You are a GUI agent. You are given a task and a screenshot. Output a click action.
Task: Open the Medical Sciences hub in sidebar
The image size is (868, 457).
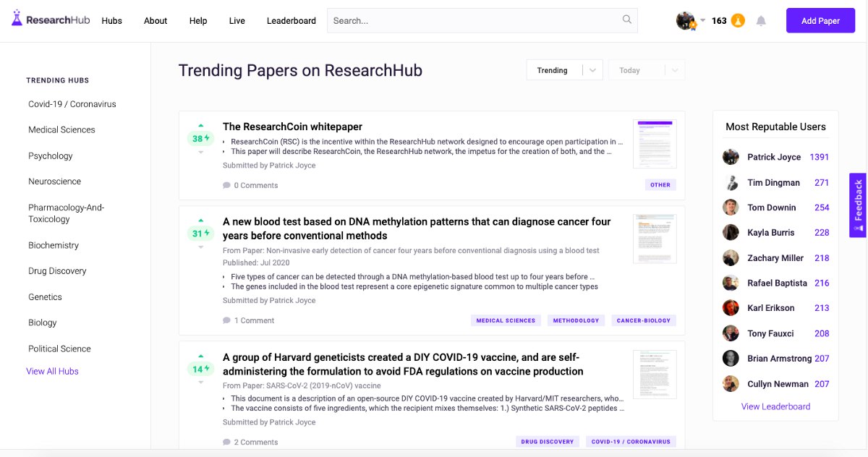61,129
